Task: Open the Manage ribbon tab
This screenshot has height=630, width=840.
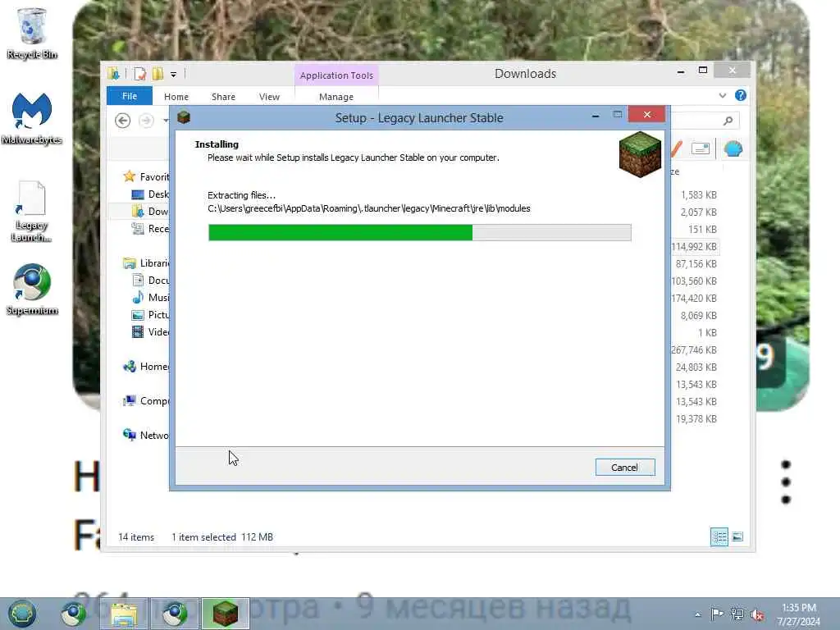Action: (x=336, y=97)
